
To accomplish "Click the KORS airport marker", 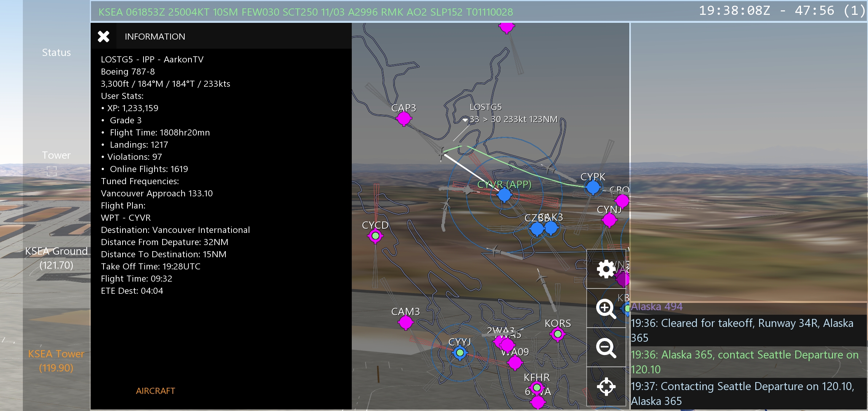I will pyautogui.click(x=558, y=334).
